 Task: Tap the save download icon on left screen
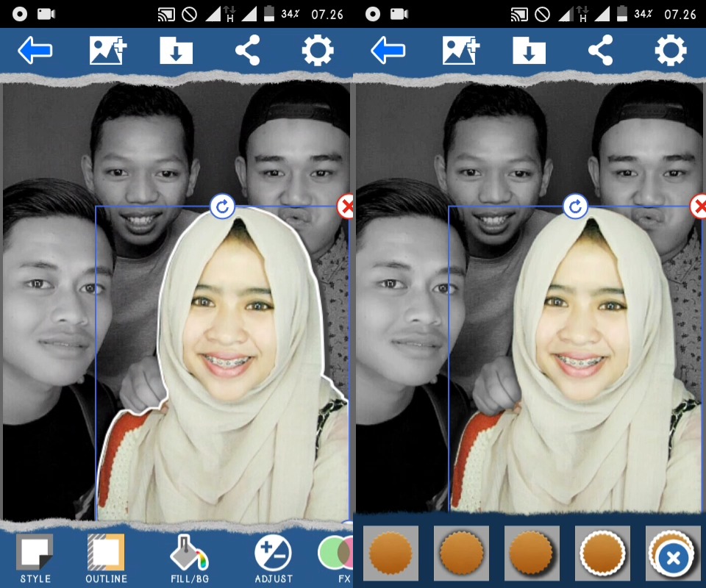click(x=176, y=51)
